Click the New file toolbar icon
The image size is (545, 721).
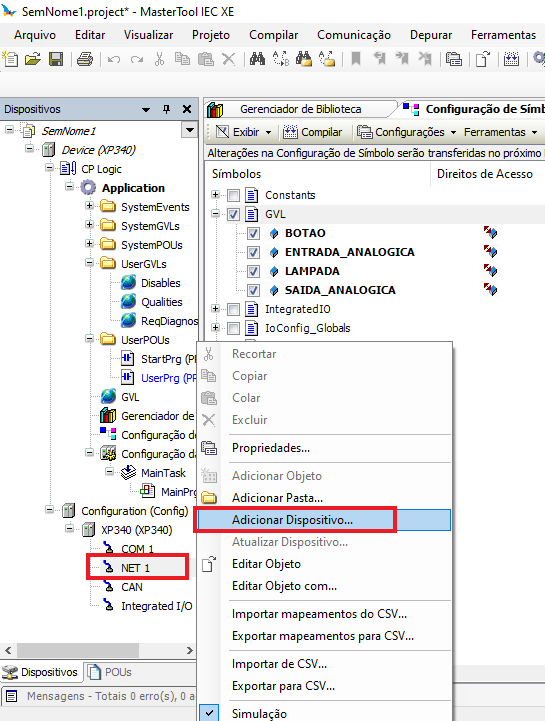pyautogui.click(x=10, y=59)
